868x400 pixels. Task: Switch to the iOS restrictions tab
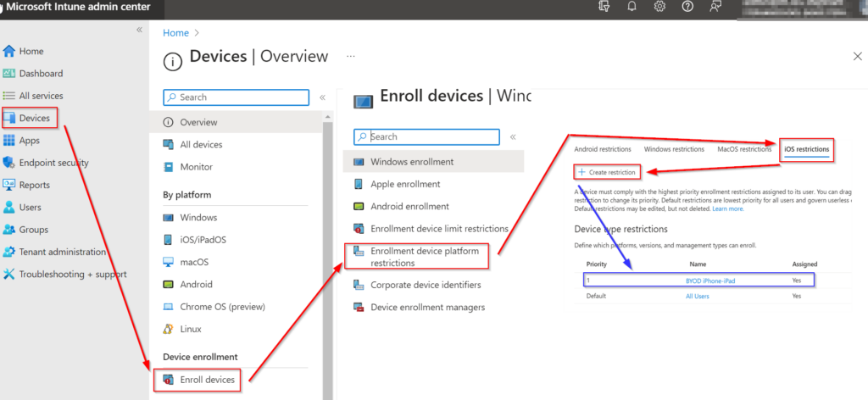[807, 149]
